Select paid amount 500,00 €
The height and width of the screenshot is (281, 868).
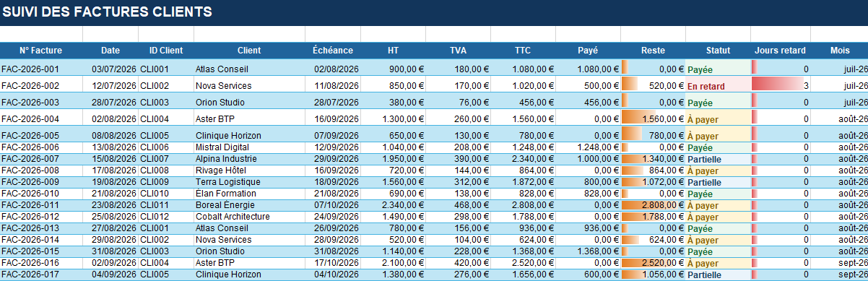[x=588, y=84]
